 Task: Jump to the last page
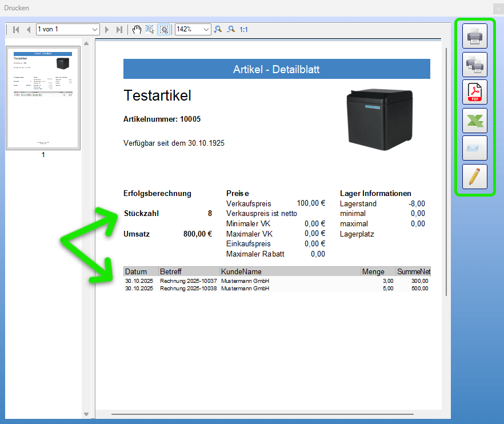pos(119,29)
